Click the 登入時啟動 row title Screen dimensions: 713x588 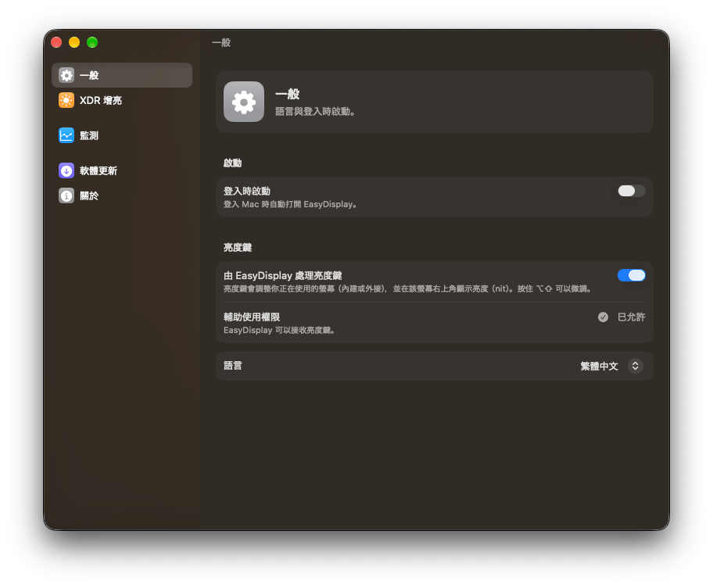click(x=247, y=191)
